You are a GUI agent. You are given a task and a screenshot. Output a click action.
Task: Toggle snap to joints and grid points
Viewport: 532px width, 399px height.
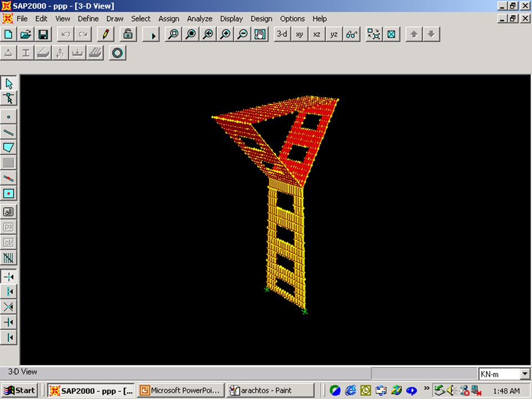pos(8,277)
